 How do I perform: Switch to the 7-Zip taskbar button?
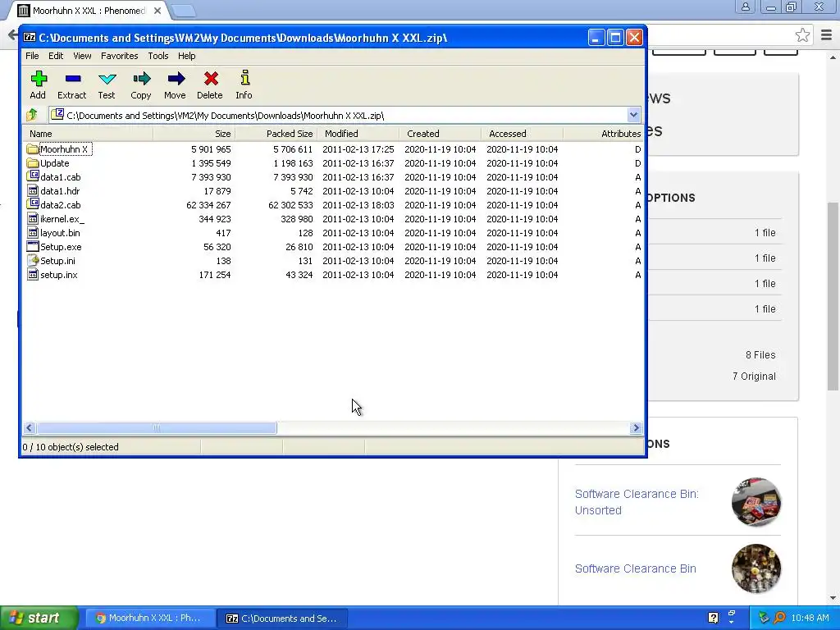283,618
